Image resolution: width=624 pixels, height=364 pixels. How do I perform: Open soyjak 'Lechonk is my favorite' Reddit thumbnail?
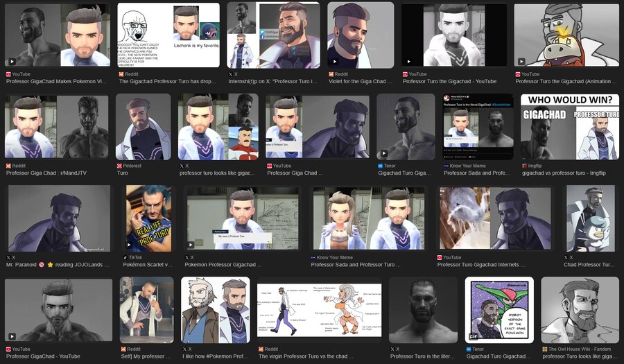[168, 35]
